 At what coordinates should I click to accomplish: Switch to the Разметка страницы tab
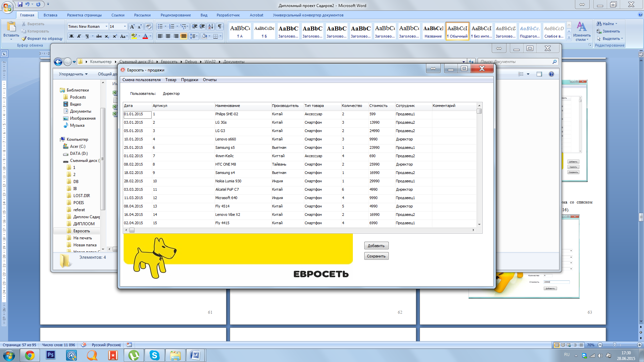coord(84,15)
